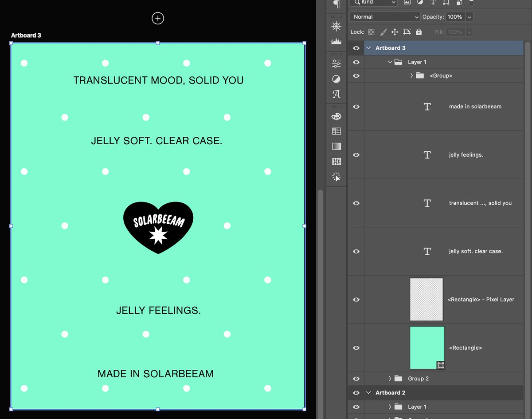Open the Actions/click-burst cursor panel icon

(x=336, y=177)
